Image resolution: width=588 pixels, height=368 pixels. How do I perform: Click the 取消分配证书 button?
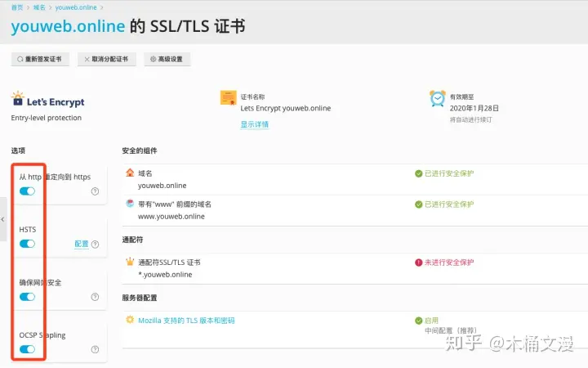[106, 59]
